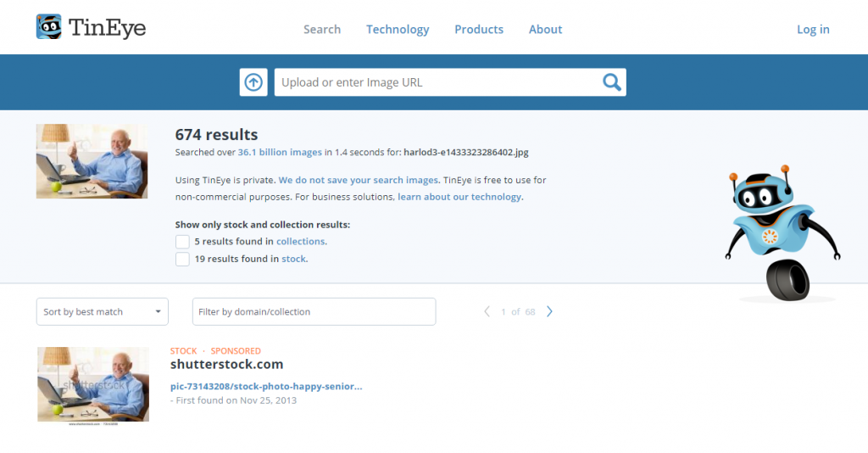Click the Filter by domain/collection field
The width and height of the screenshot is (868, 453).
314,312
